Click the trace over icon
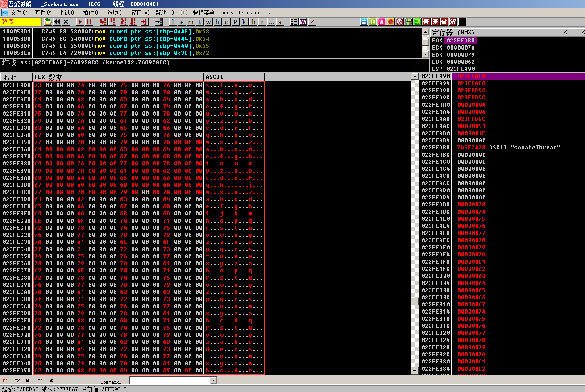 (x=133, y=22)
